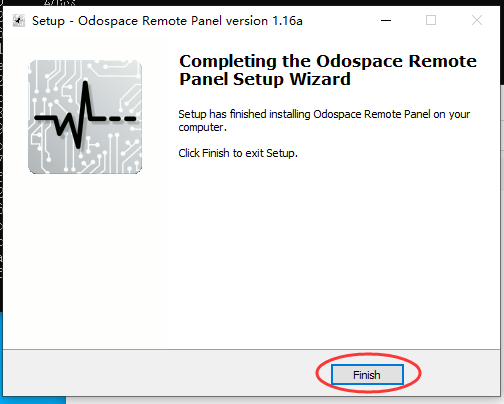Image resolution: width=504 pixels, height=404 pixels.
Task: Click the "Click Finish to exit Setup." text
Action: [238, 153]
